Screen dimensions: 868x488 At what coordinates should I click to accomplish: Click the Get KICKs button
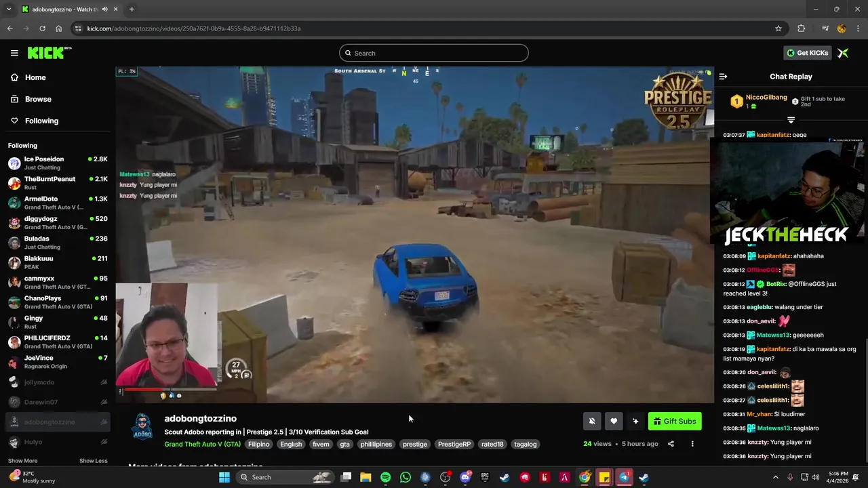(807, 53)
